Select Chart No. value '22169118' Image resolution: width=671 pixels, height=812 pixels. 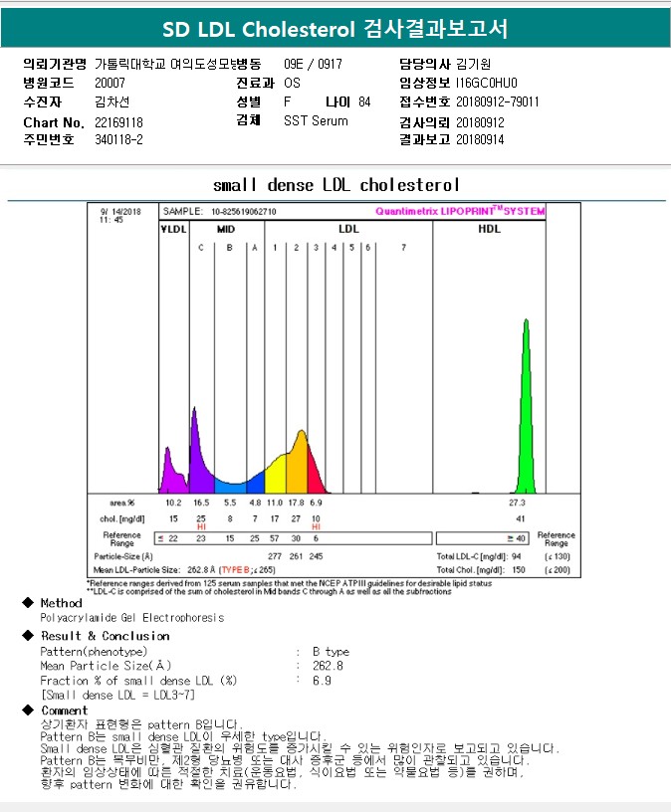point(118,122)
